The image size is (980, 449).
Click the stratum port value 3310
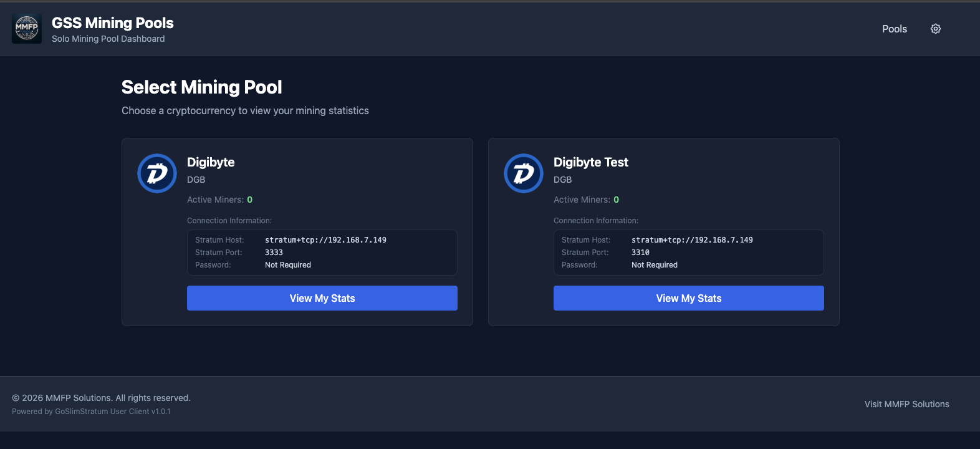click(x=640, y=253)
